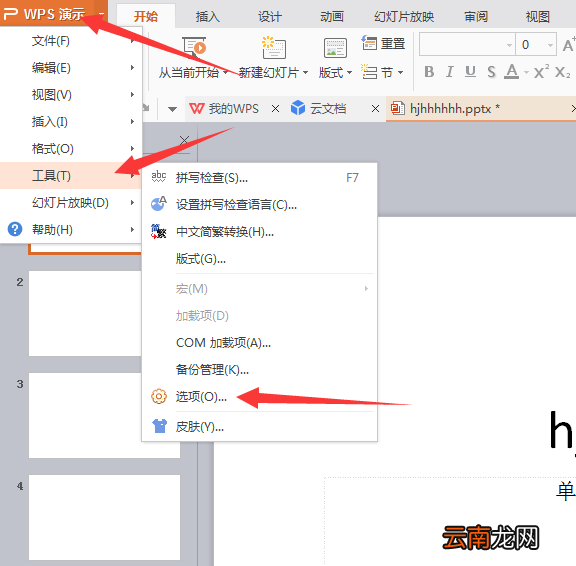
Task: Open 视图(V) menu item
Action: click(71, 95)
